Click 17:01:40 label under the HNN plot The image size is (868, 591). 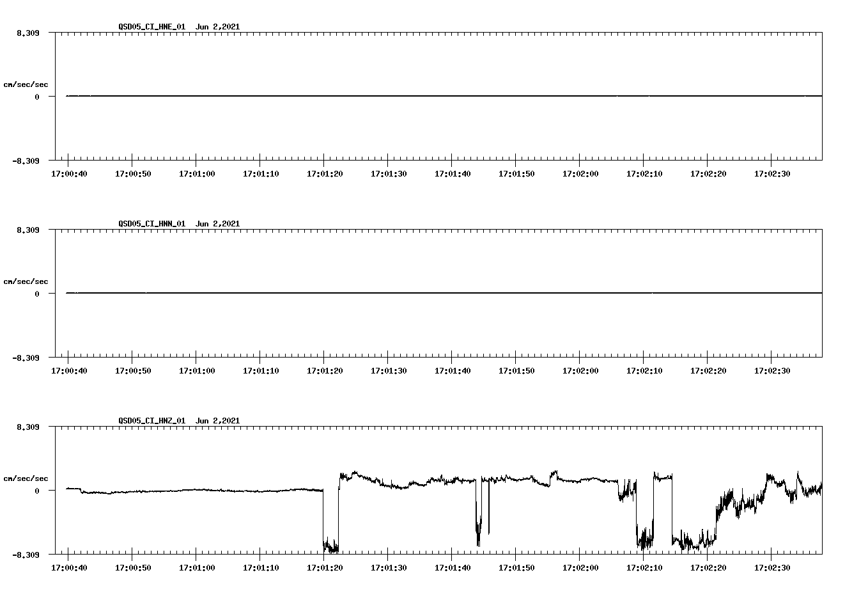tap(453, 371)
